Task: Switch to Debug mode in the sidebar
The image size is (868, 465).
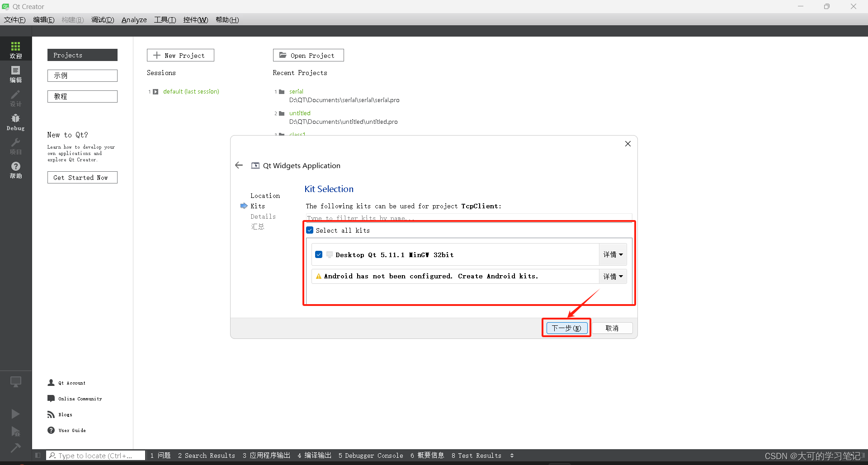Action: (x=16, y=122)
